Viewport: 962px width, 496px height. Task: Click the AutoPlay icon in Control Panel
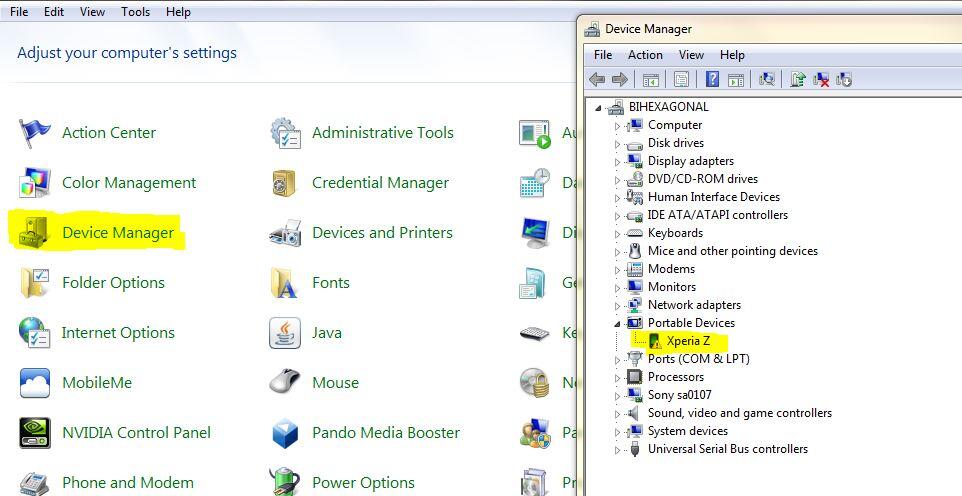pos(534,133)
